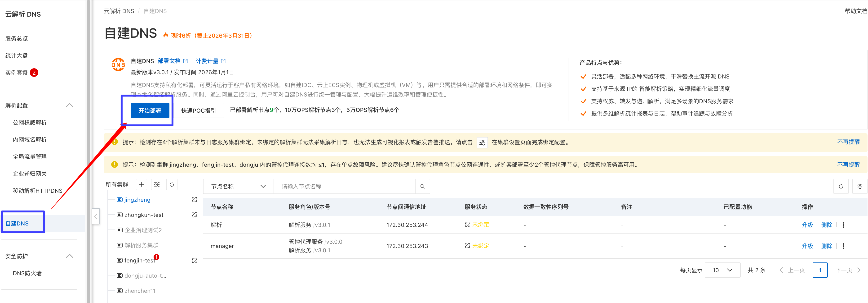
Task: Open 公网权威解析 in the sidebar
Action: (30, 123)
